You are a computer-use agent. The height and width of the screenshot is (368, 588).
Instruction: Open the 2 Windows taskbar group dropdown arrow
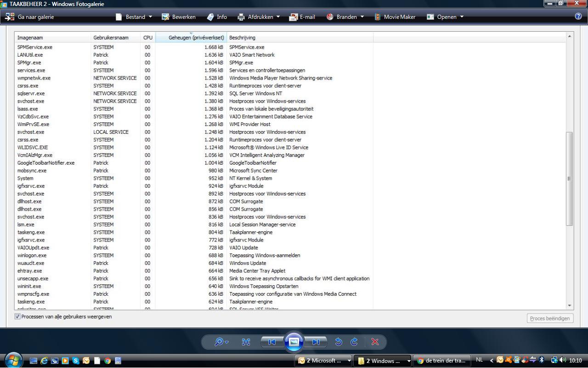pyautogui.click(x=409, y=361)
